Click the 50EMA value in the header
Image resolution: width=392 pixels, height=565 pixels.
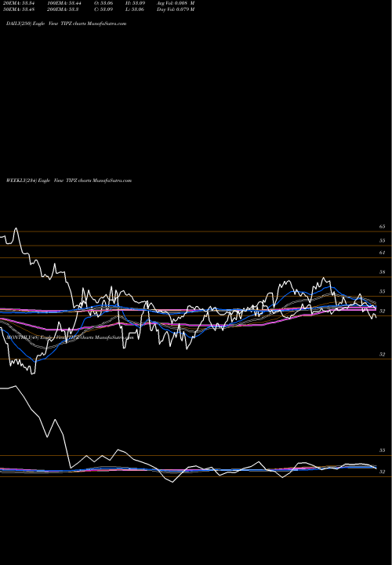pyautogui.click(x=19, y=9)
